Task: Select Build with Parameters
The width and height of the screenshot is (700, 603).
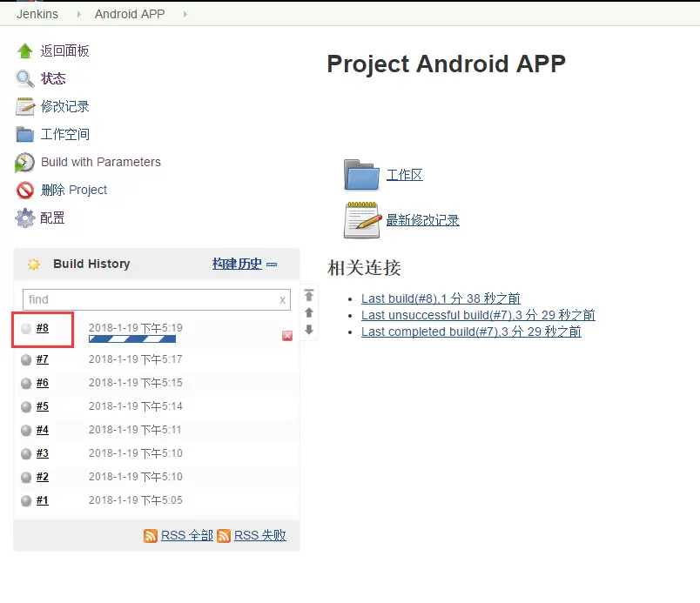Action: 101,162
